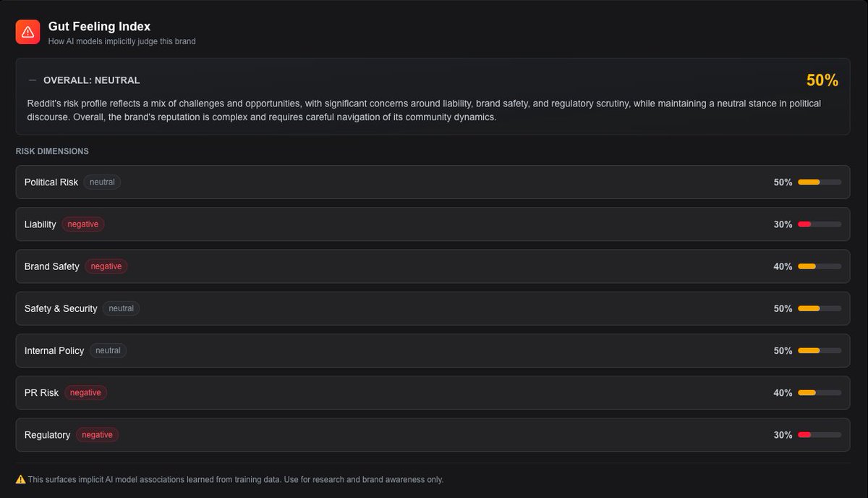
Task: Click the Brand Safety progress bar
Action: pos(820,266)
